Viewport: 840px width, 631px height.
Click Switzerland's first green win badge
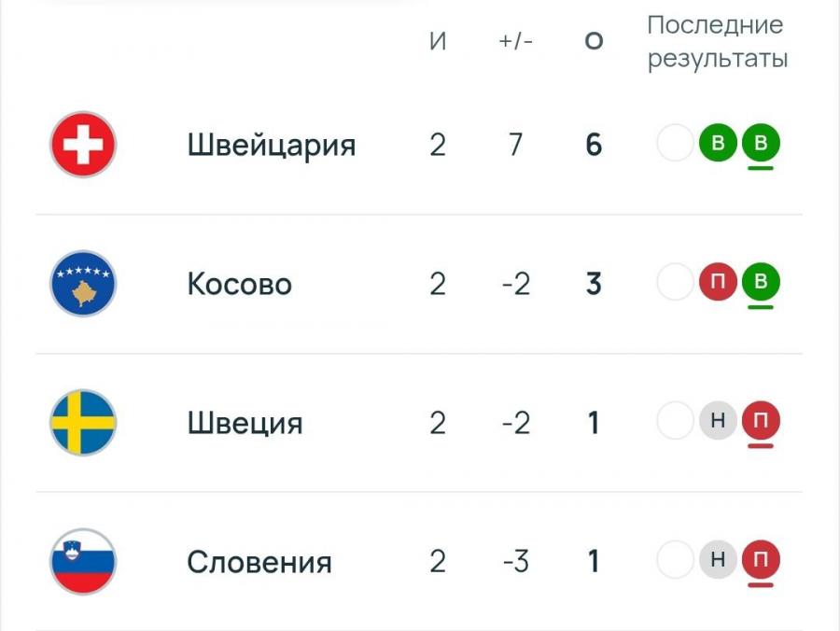(718, 143)
